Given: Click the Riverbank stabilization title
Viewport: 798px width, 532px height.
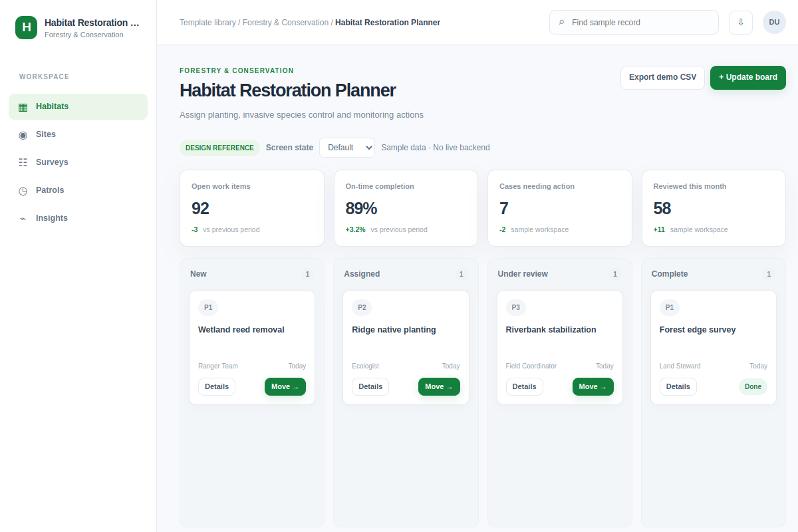Looking at the screenshot, I should tap(551, 330).
